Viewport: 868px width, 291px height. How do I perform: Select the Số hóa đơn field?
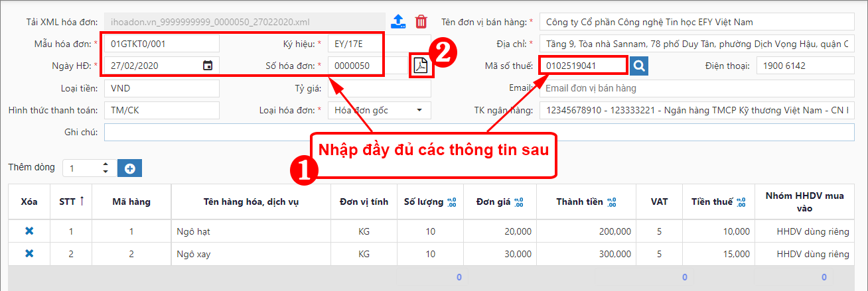[356, 66]
